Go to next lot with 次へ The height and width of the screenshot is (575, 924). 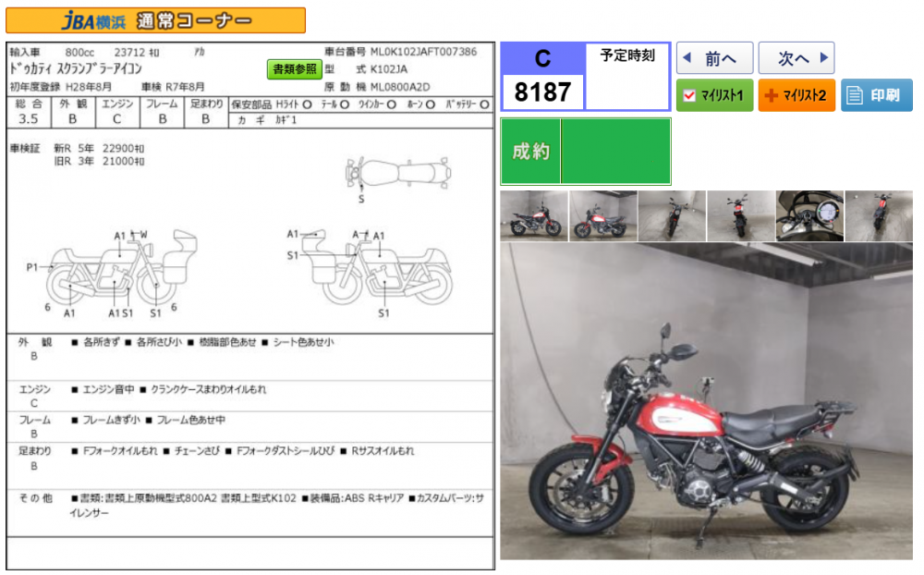(x=796, y=58)
